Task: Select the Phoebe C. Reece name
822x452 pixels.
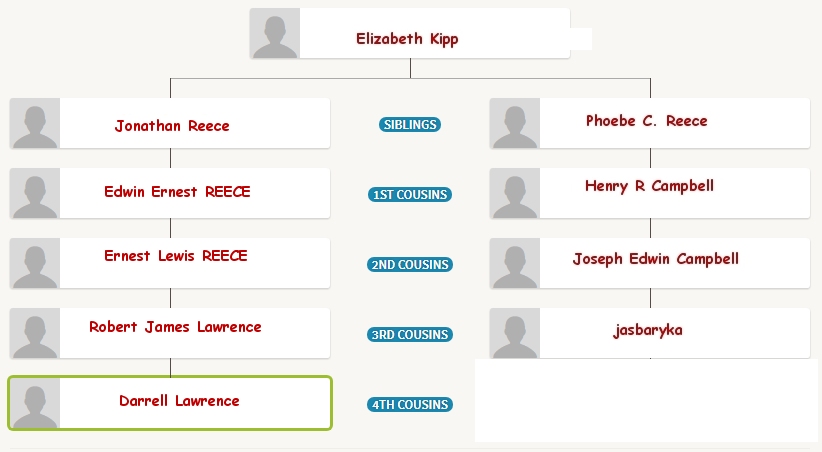Action: (646, 121)
